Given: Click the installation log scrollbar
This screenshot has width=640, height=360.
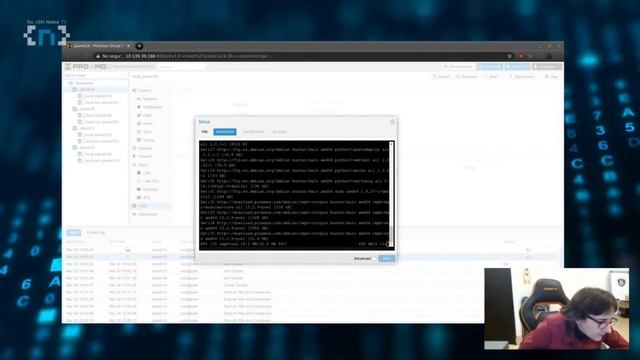Looking at the screenshot, I should (391, 195).
